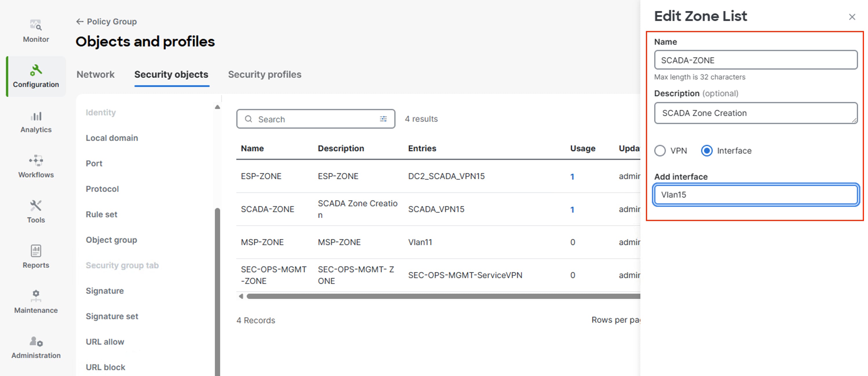This screenshot has width=868, height=376.
Task: Click the Vlan11 entry cell
Action: point(420,242)
